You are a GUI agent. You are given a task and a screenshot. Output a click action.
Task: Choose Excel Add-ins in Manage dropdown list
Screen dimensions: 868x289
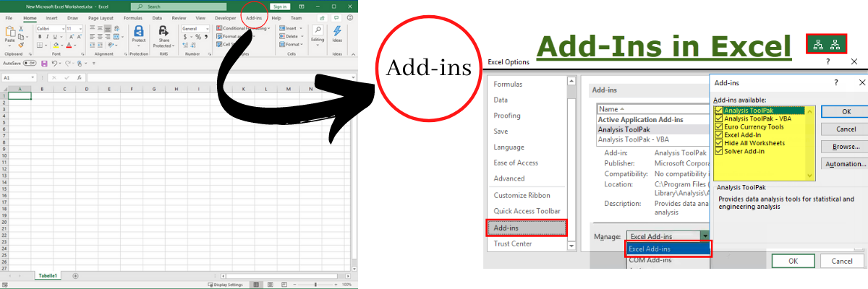(668, 249)
